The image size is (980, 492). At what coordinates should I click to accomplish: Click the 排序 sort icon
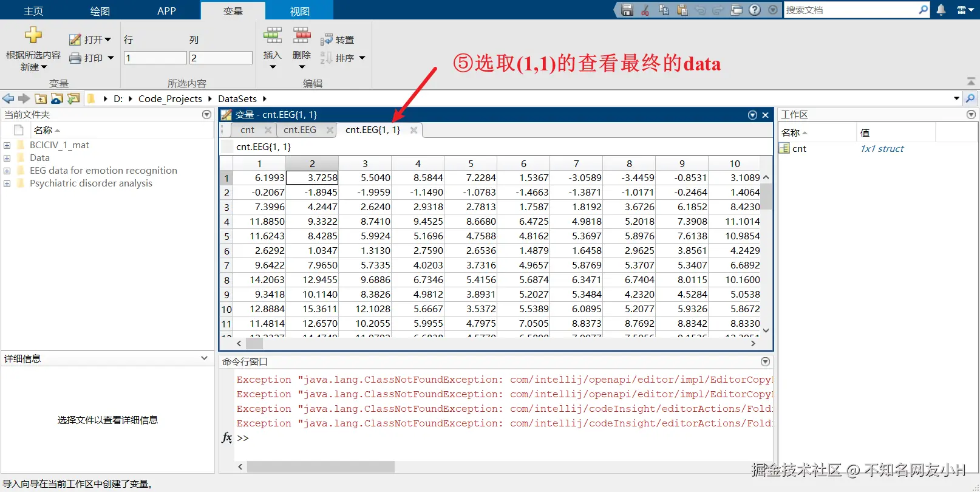click(x=326, y=58)
